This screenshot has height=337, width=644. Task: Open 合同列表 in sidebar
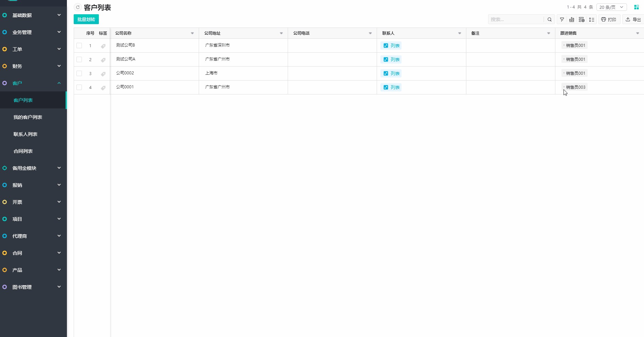[x=33, y=151]
